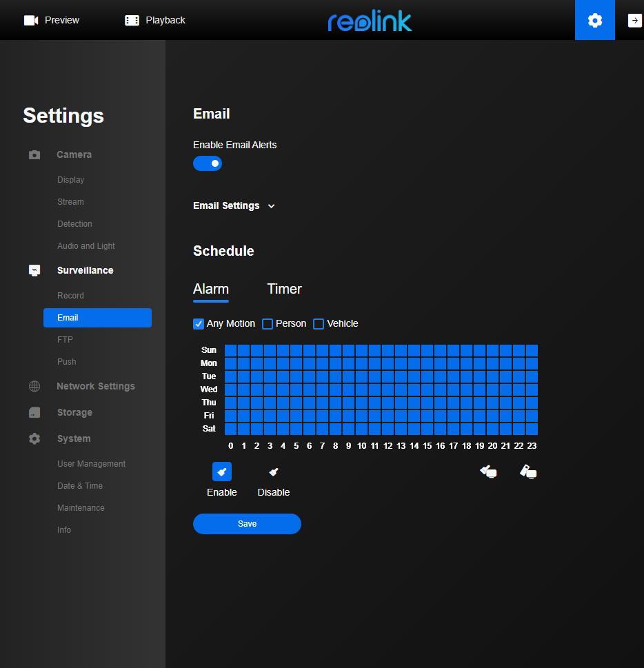Turn off the Enable Email Alerts switch
644x668 pixels.
point(208,163)
